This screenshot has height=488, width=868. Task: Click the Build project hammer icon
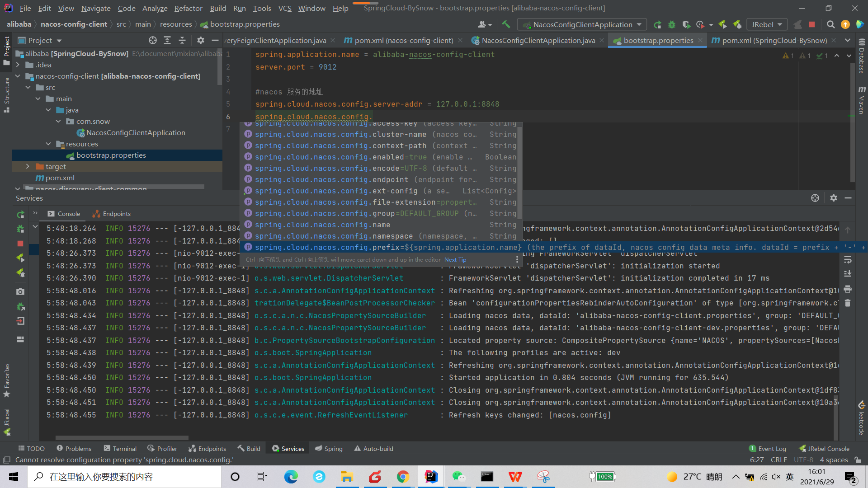tap(506, 24)
